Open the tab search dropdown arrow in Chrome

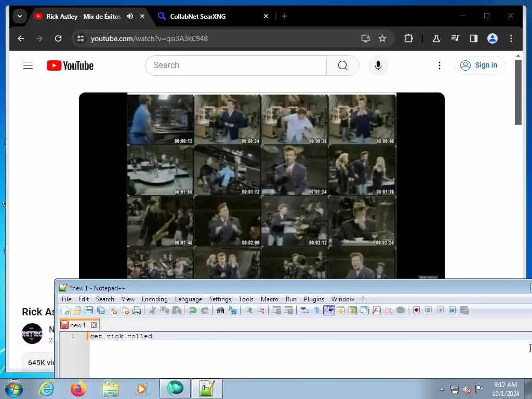click(20, 16)
